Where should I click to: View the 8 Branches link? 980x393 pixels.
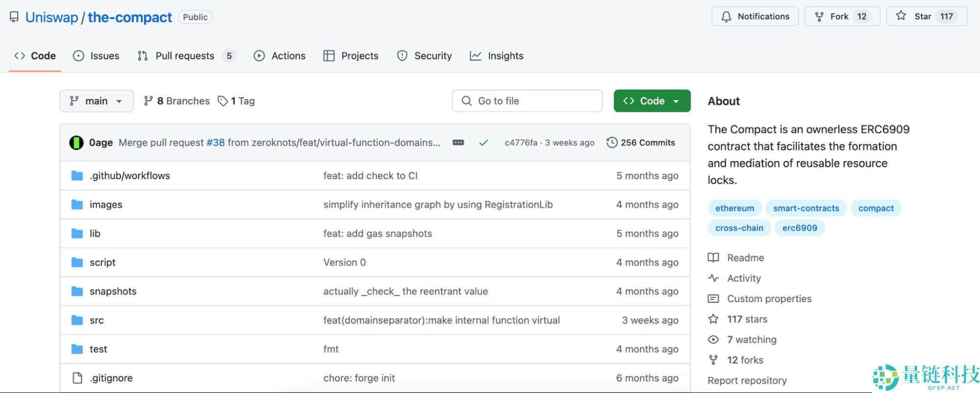coord(176,101)
